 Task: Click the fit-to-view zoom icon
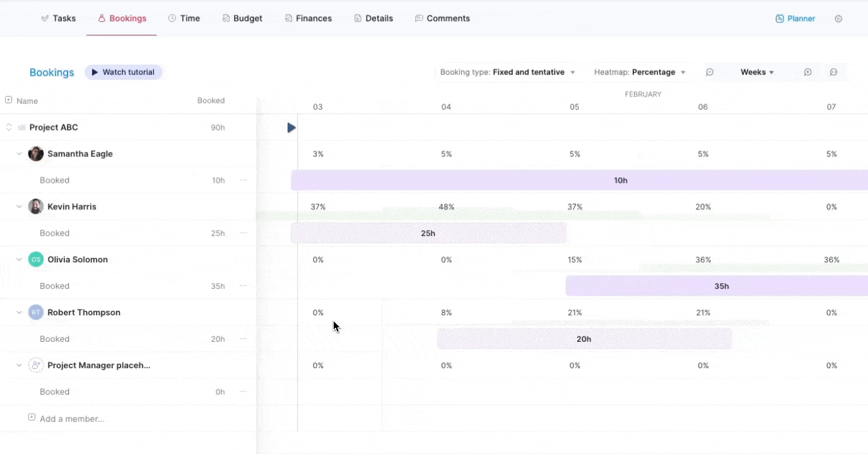click(x=833, y=73)
